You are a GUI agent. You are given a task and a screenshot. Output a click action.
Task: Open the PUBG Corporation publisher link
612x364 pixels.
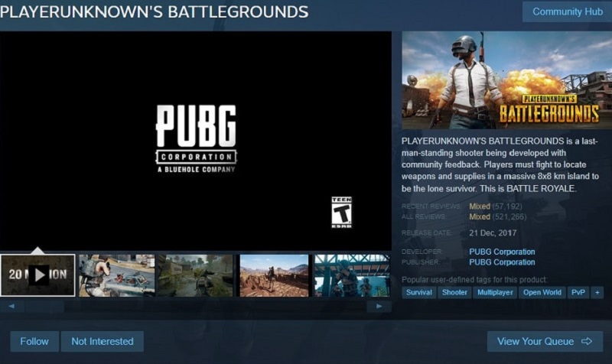click(502, 262)
